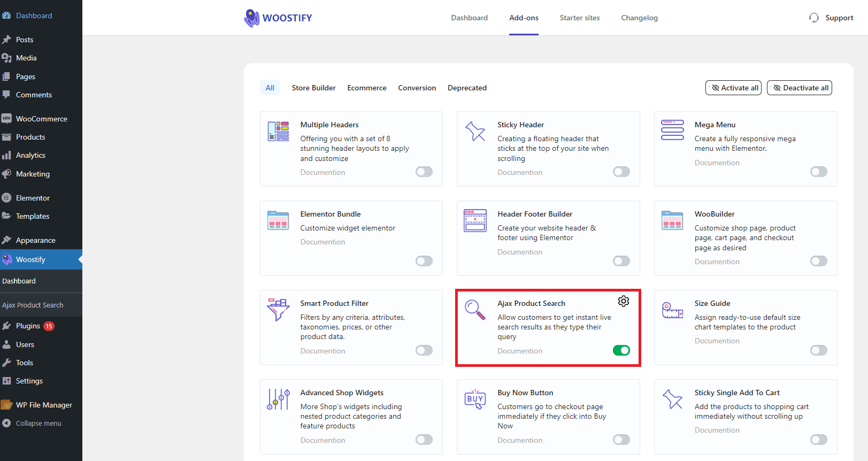Screen dimensions: 868x461
Task: Open Products menu in sidebar
Action: (41, 137)
